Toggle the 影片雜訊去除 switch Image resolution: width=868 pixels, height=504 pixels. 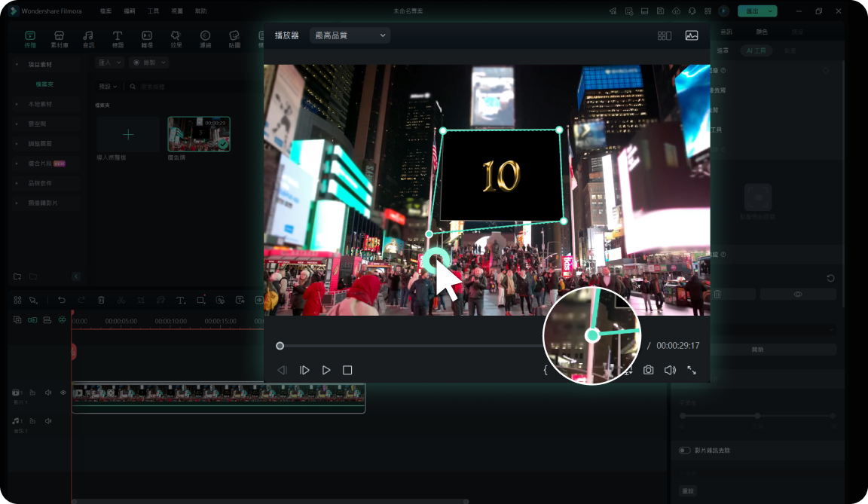coord(684,451)
